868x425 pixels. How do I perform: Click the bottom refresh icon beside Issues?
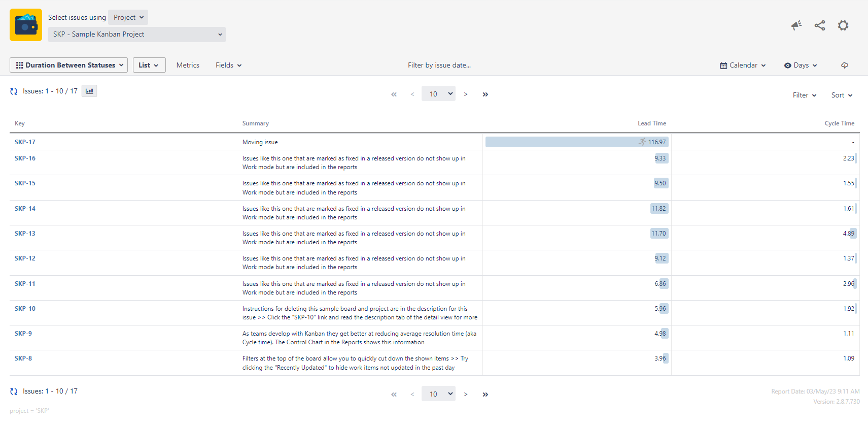[14, 391]
